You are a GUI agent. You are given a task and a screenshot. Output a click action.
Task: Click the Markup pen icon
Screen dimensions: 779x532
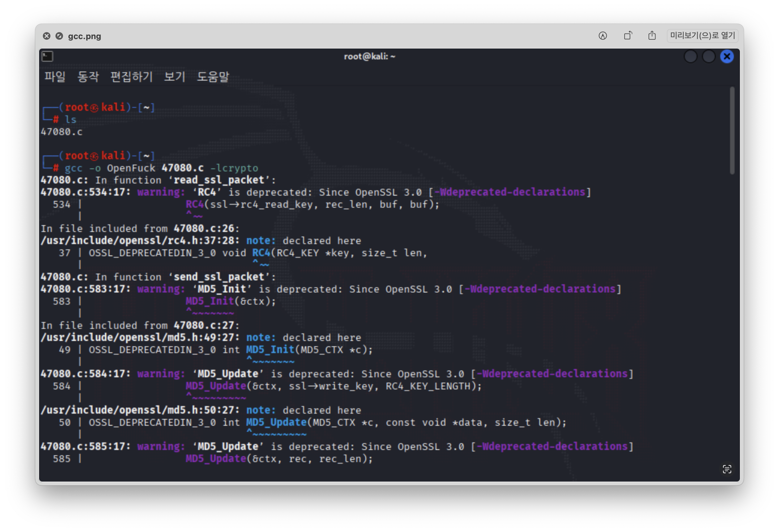point(602,36)
